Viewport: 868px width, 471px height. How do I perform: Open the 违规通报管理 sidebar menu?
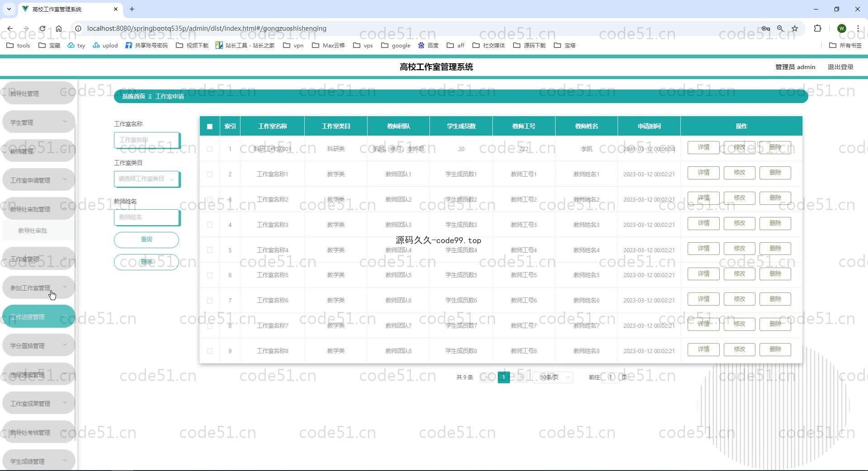pos(38,374)
